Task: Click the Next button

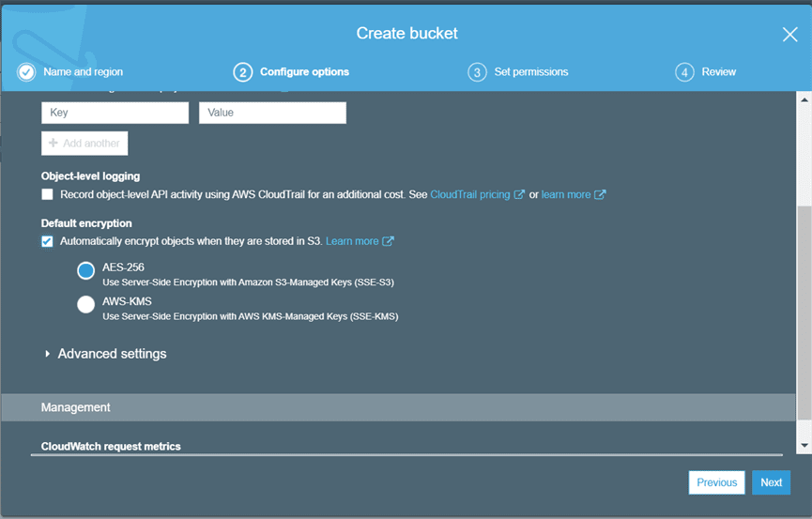Action: (771, 482)
